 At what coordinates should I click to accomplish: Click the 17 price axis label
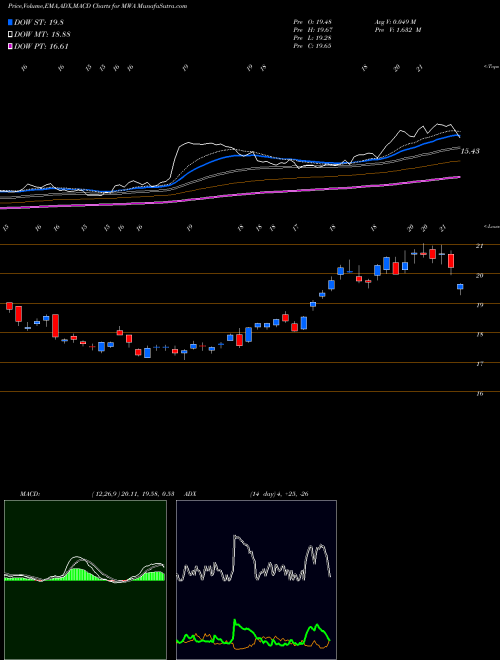click(x=479, y=364)
